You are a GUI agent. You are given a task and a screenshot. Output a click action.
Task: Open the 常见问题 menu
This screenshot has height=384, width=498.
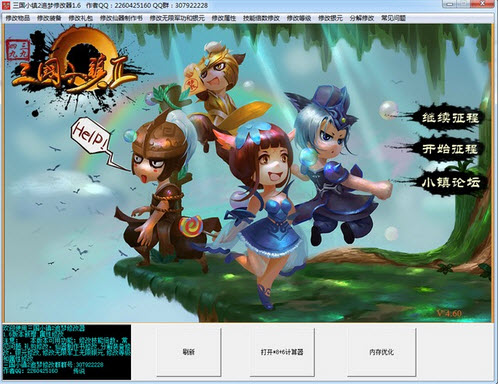point(393,18)
